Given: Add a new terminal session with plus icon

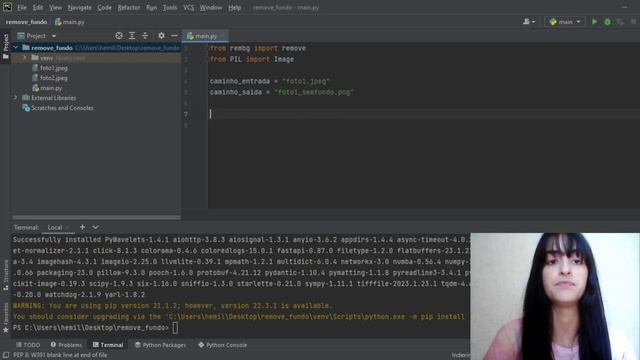Looking at the screenshot, I should 82,227.
